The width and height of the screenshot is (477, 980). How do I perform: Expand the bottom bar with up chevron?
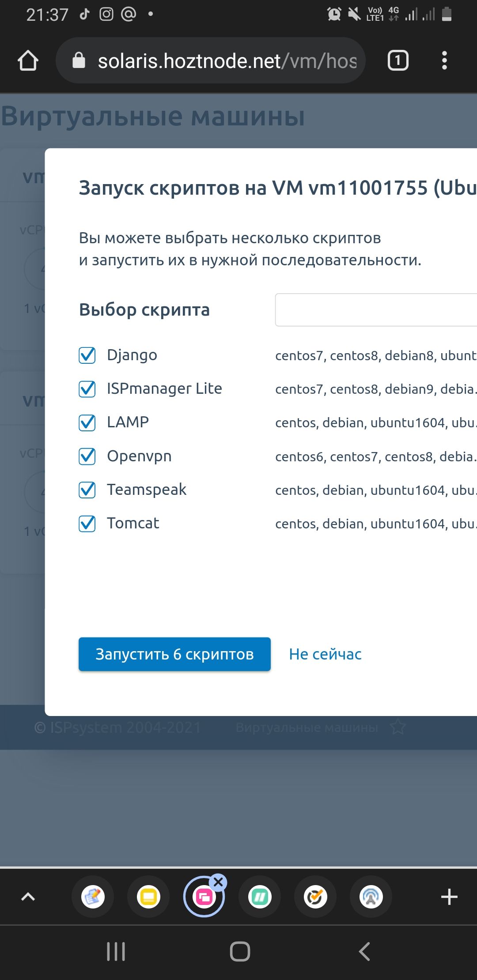pos(28,897)
